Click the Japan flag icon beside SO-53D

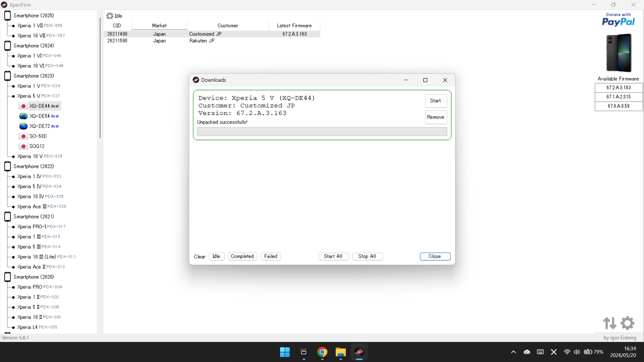tap(23, 136)
